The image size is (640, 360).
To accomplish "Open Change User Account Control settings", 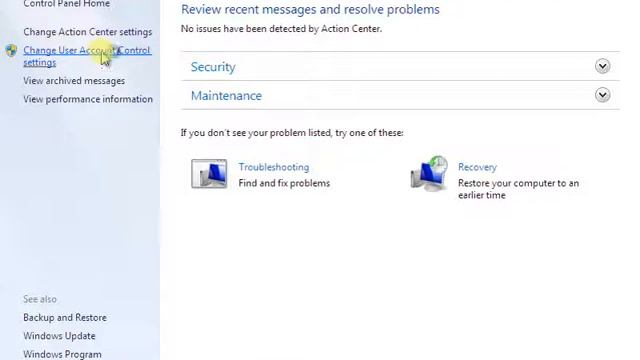I will pos(87,56).
